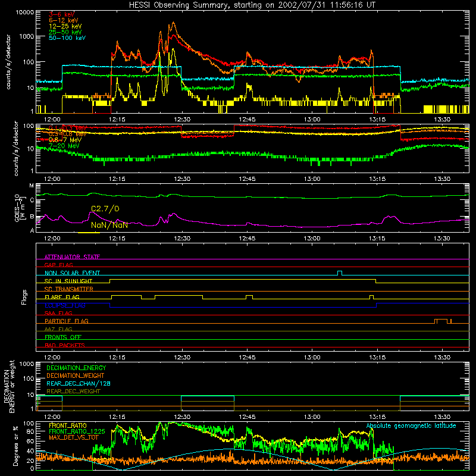476x476 pixels.
Task: Click the NaN/NaN annotation in GOES panel
Action: pyautogui.click(x=109, y=225)
